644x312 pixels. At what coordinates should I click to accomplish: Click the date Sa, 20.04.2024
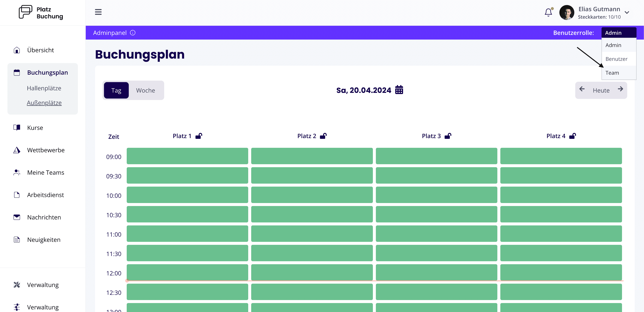coord(364,90)
